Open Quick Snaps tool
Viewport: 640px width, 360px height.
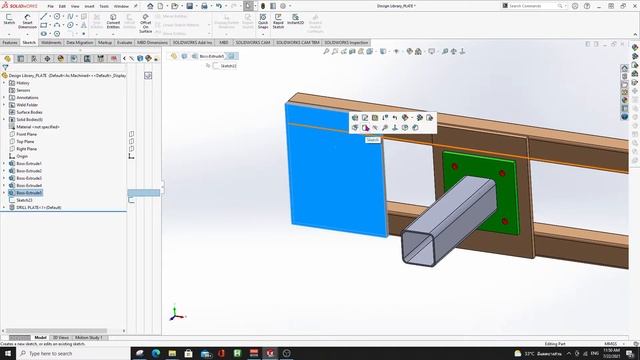click(x=263, y=21)
